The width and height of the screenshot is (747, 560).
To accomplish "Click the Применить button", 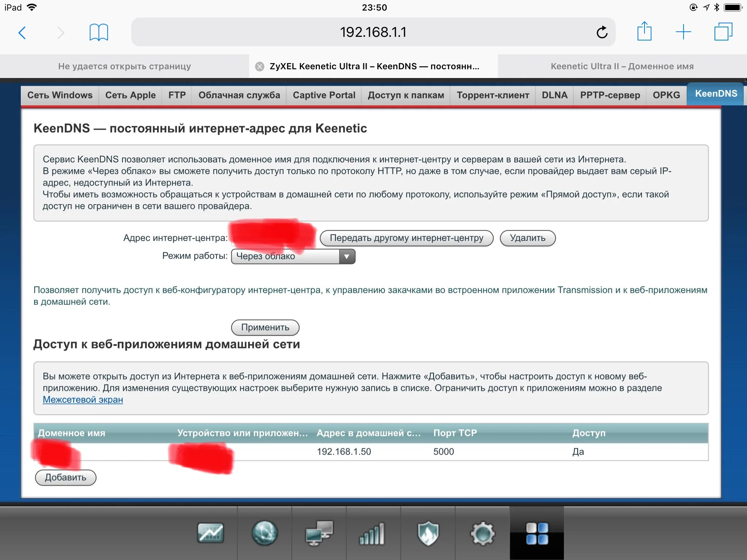I will (265, 327).
